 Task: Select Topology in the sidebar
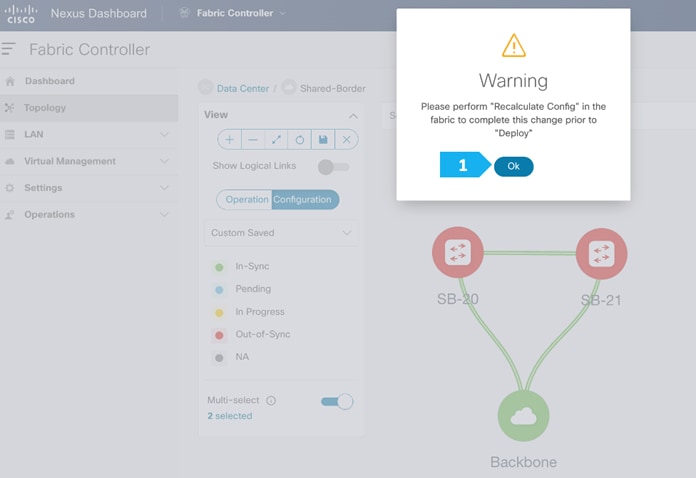pos(89,108)
